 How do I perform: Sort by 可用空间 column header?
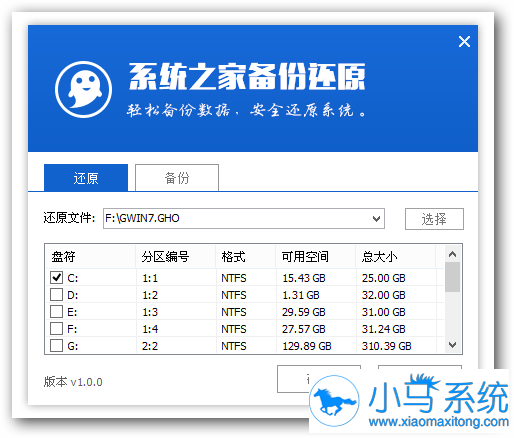pos(316,257)
